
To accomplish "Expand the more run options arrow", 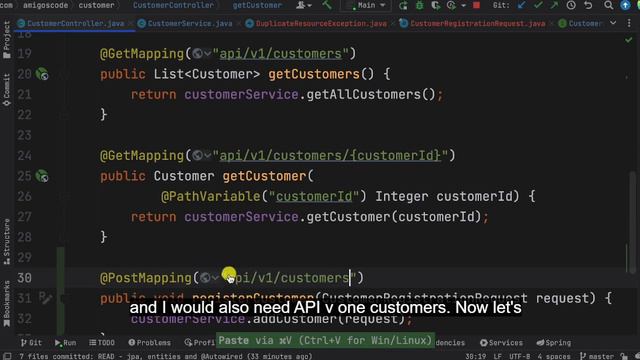I will [463, 6].
